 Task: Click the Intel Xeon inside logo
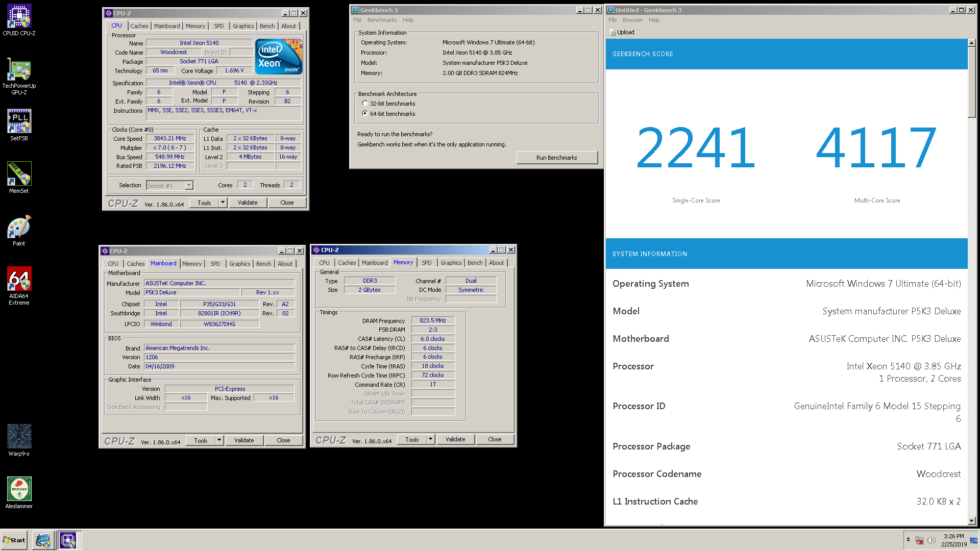[279, 57]
